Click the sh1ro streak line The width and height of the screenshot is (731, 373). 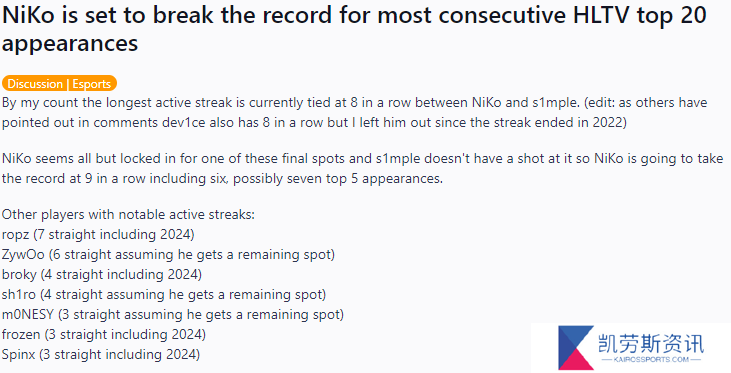[x=164, y=294]
